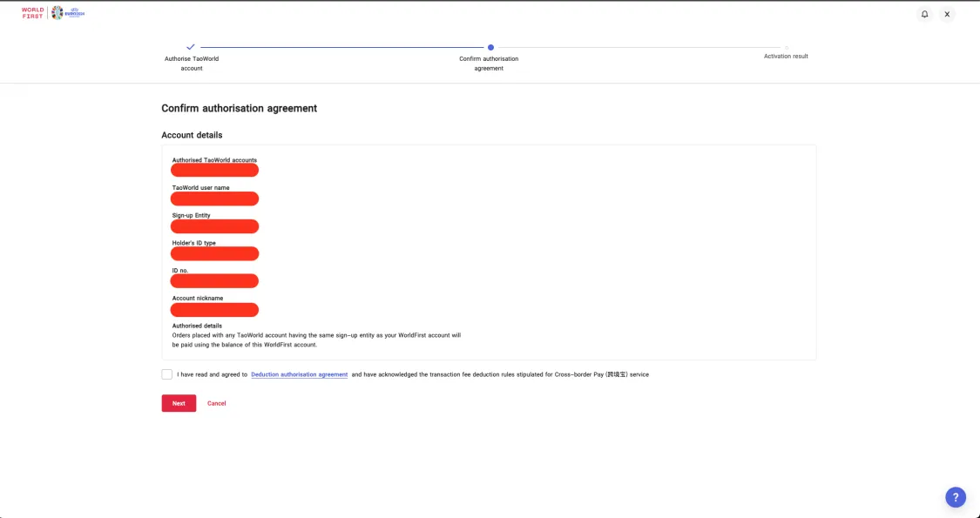Click the 'I have read and agreed to' text
This screenshot has width=980, height=518.
coord(213,374)
